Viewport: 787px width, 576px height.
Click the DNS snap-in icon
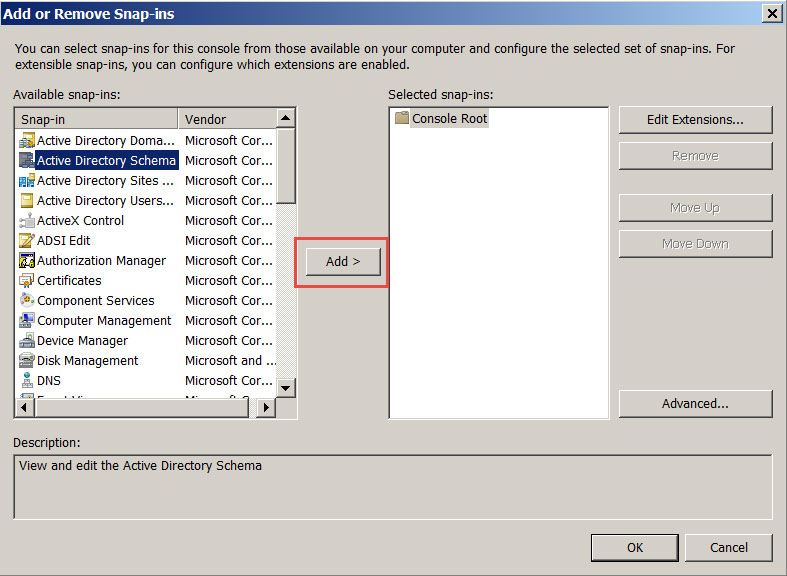(27, 381)
